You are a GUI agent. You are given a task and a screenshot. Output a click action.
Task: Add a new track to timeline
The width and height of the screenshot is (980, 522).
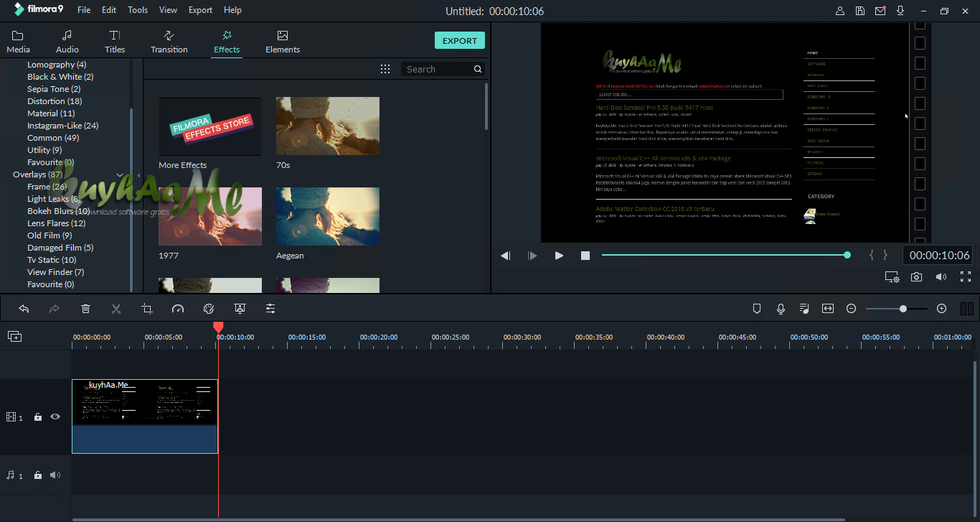(14, 336)
